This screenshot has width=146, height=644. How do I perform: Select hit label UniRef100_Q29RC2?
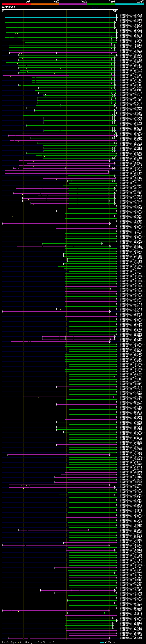[131, 304]
